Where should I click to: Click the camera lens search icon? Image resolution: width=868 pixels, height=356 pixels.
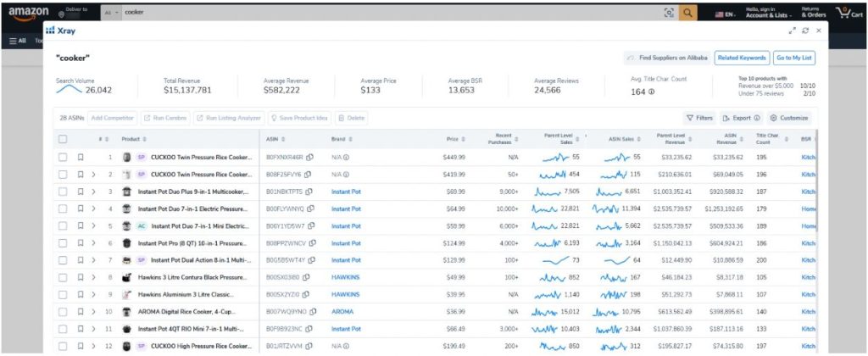coord(670,13)
